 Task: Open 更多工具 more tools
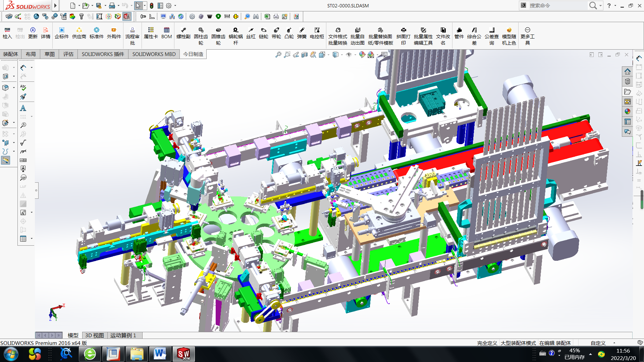[528, 36]
